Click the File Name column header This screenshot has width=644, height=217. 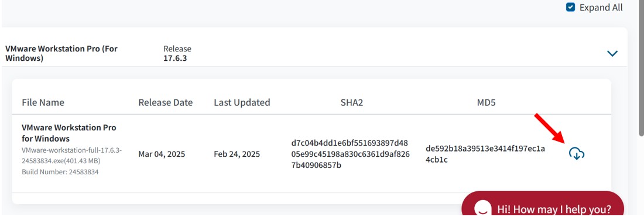[43, 102]
